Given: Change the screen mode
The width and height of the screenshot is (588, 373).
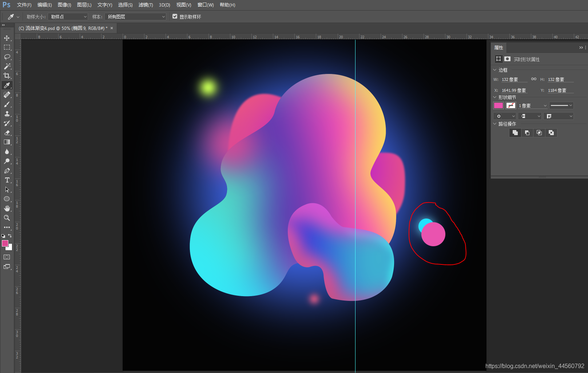Looking at the screenshot, I should [7, 267].
